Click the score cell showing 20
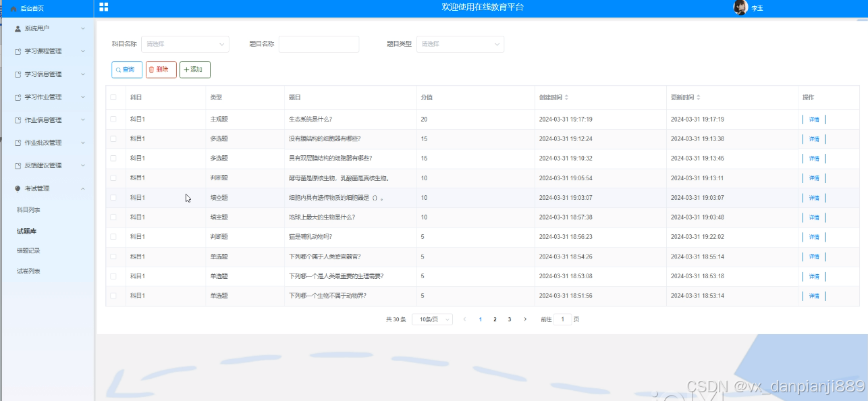The width and height of the screenshot is (868, 401). 424,119
